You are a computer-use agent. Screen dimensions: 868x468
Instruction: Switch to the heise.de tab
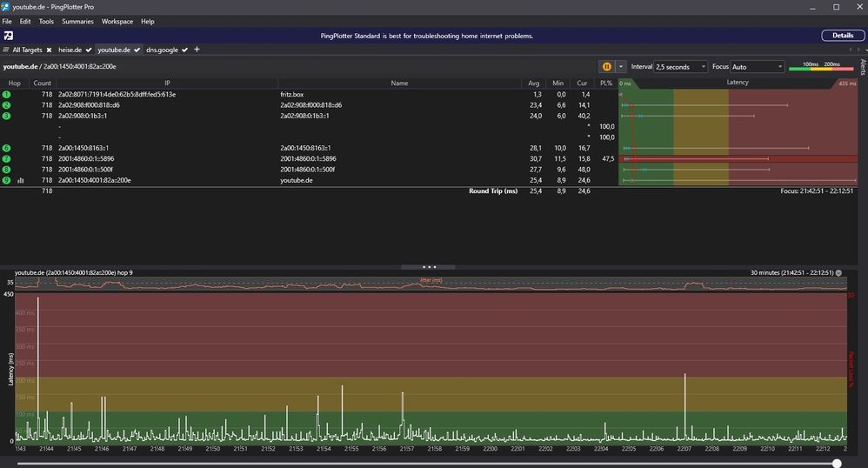(70, 50)
